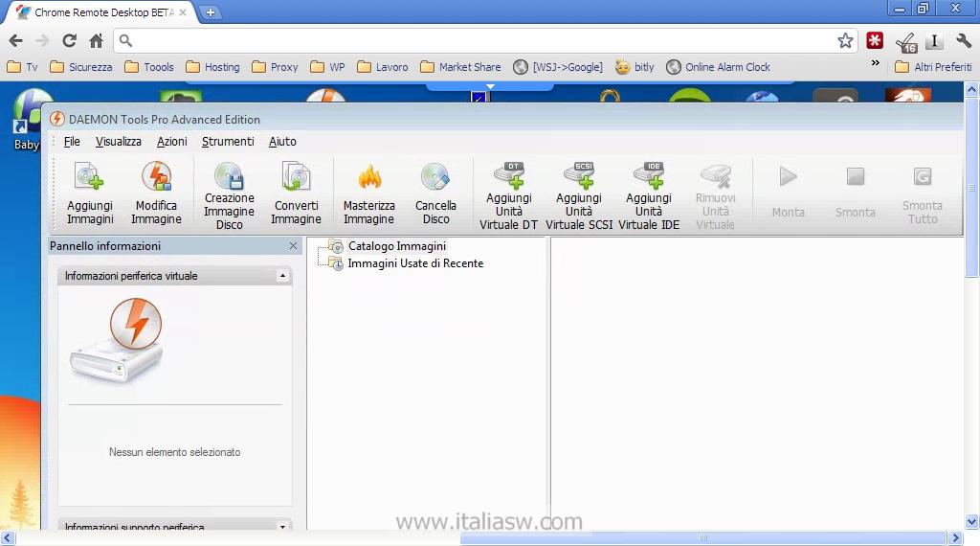Open the Sicurezza bookmarks folder

[81, 67]
